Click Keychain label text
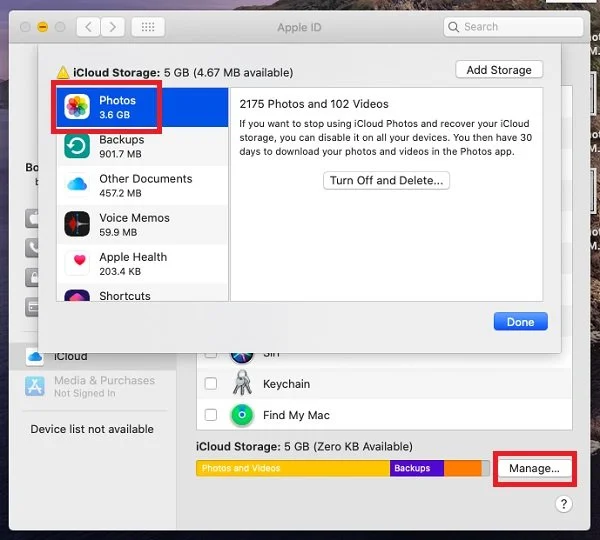The height and width of the screenshot is (540, 600). pos(287,384)
